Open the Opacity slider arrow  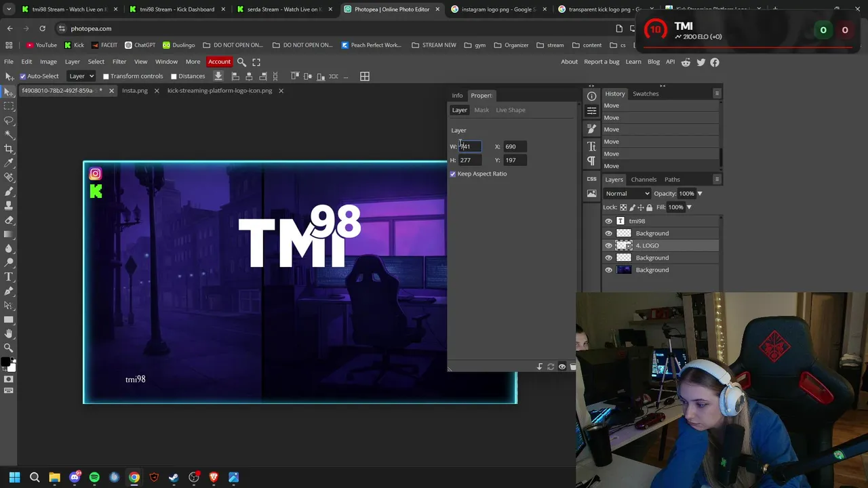click(x=700, y=193)
